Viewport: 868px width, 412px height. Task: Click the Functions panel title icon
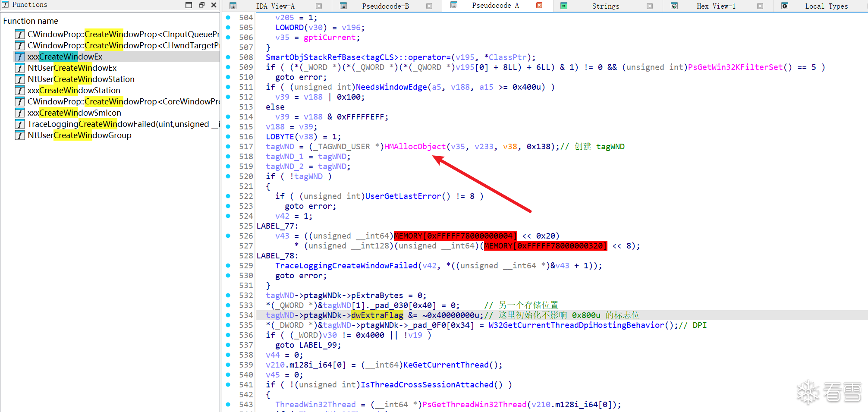(6, 4)
